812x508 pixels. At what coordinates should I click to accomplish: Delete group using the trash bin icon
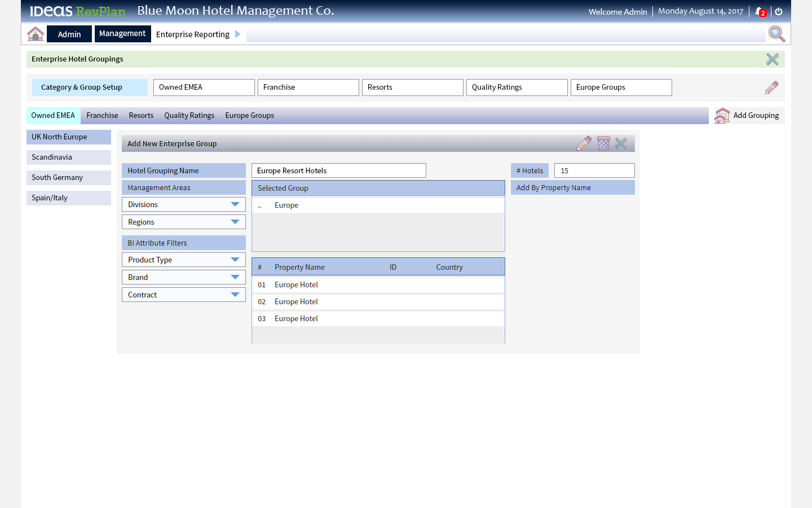[x=603, y=143]
